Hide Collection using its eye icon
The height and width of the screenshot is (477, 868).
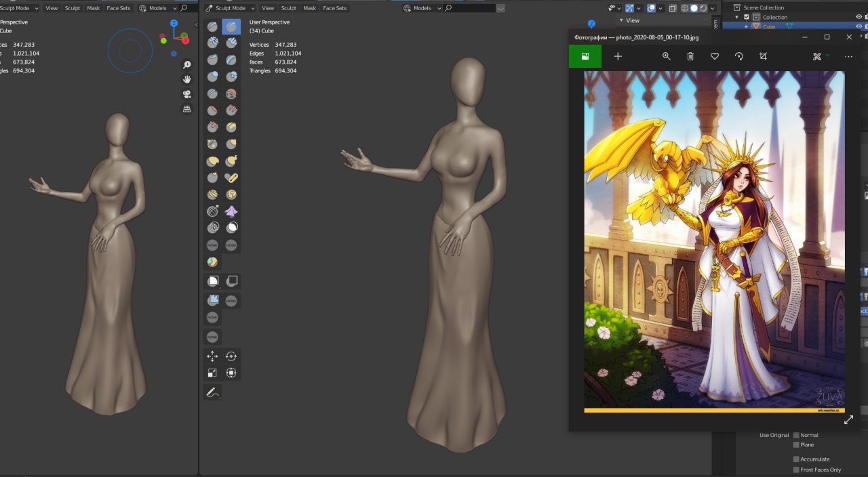[859, 17]
